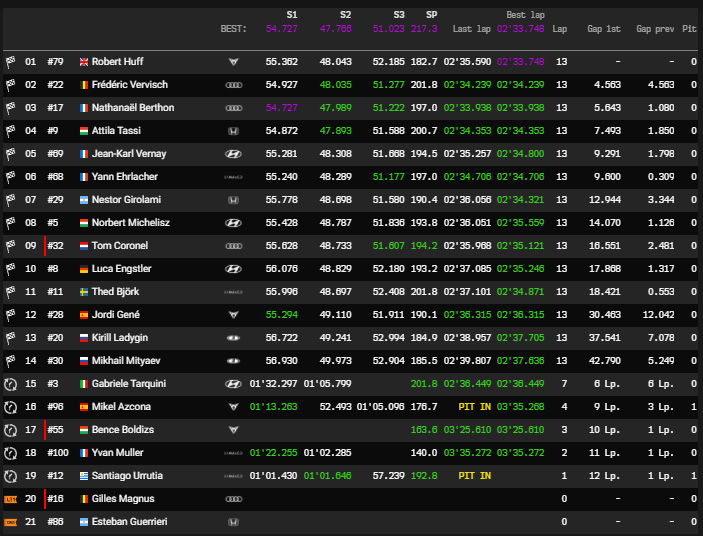Click the 57.239 S3 time for Santiago Urrutia
This screenshot has height=536, width=703.
[x=389, y=476]
